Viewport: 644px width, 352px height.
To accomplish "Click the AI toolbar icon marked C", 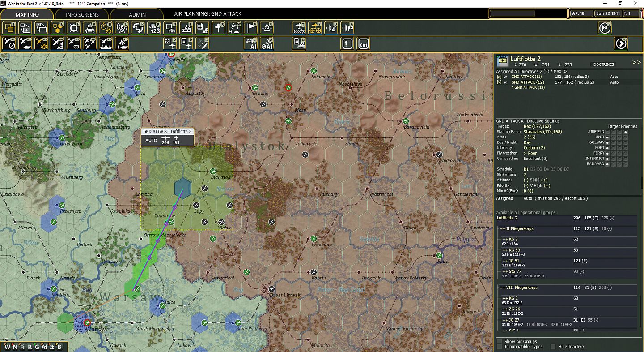I will [x=251, y=43].
